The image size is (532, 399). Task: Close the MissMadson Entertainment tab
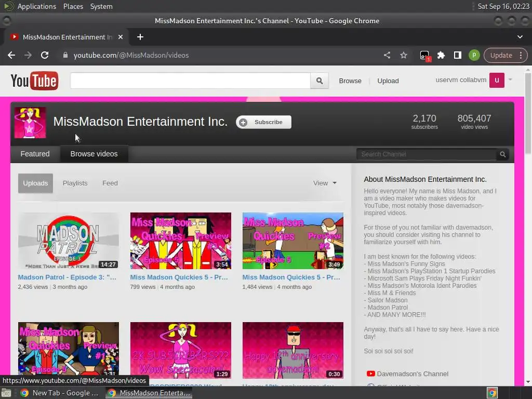click(x=121, y=37)
